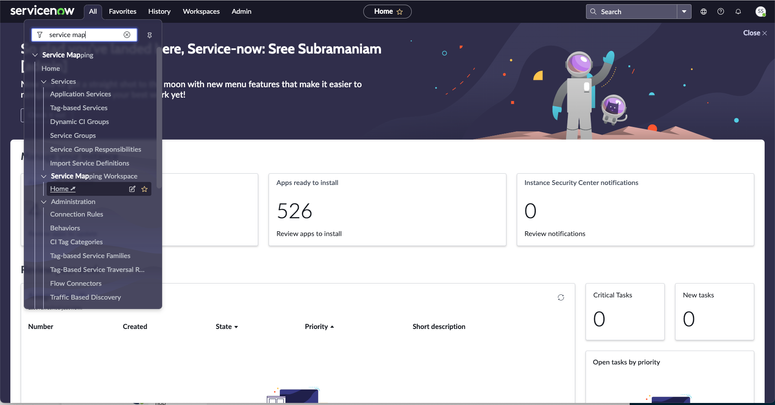This screenshot has height=405, width=775.
Task: Collapse the Administration section
Action: tap(43, 202)
